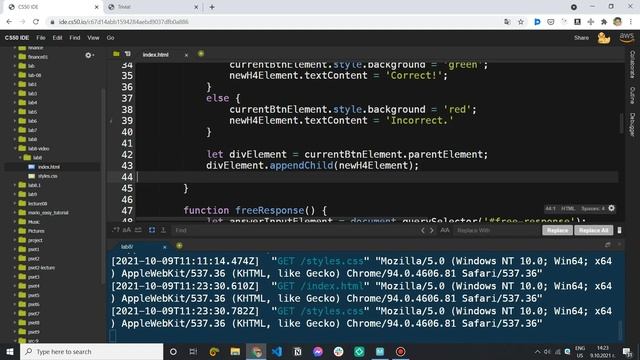Open the Debugger side panel
The width and height of the screenshot is (640, 360).
632,124
